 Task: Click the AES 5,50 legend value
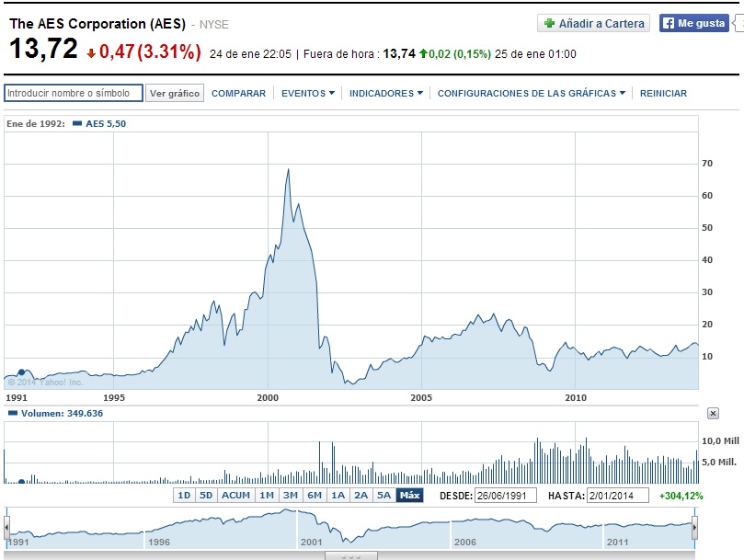point(106,124)
